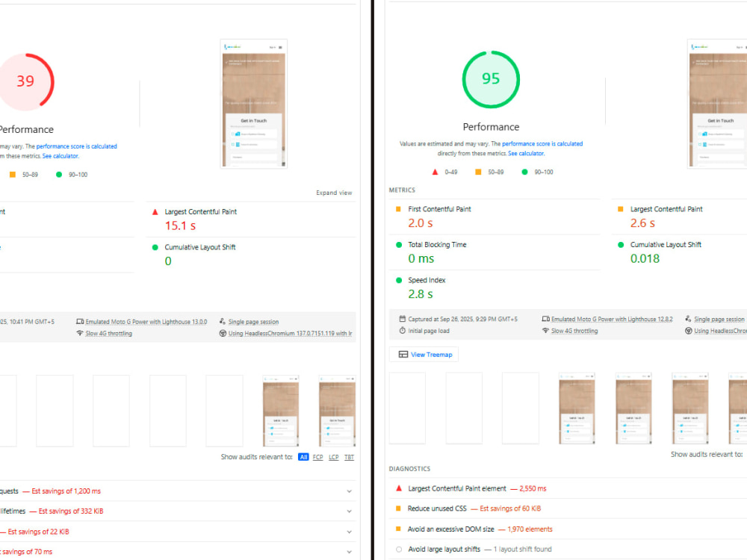This screenshot has width=747, height=560.
Task: Click orange square beside 2.6 s Largest Contentful Paint
Action: tap(620, 209)
